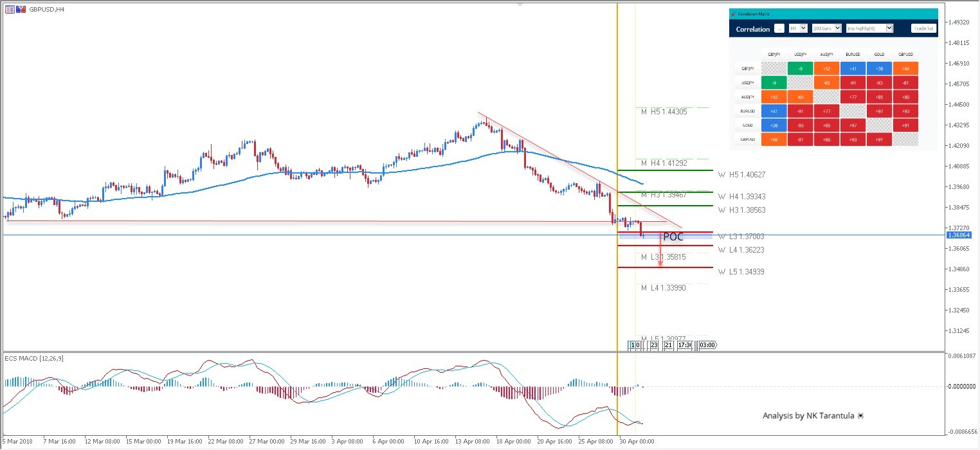Click the ECS MACD [12,26,9] indicator label

coord(34,358)
